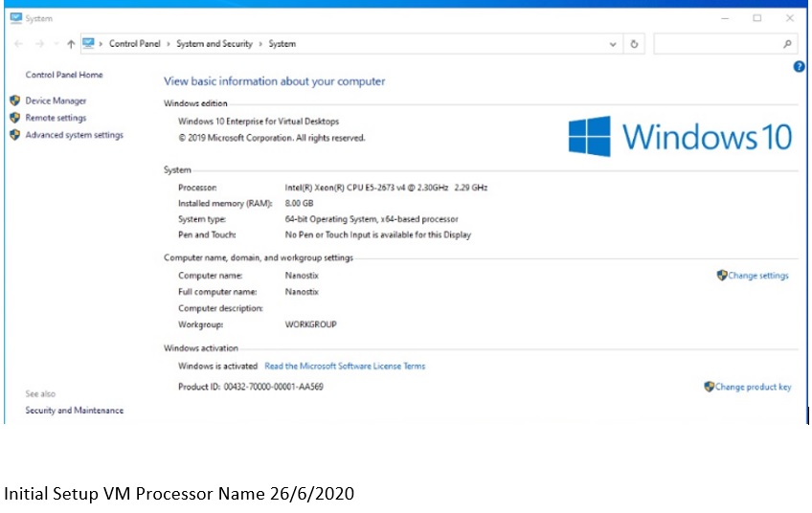Click the Windows 10 logo
Viewport: 812px width, 513px height.
(x=680, y=136)
